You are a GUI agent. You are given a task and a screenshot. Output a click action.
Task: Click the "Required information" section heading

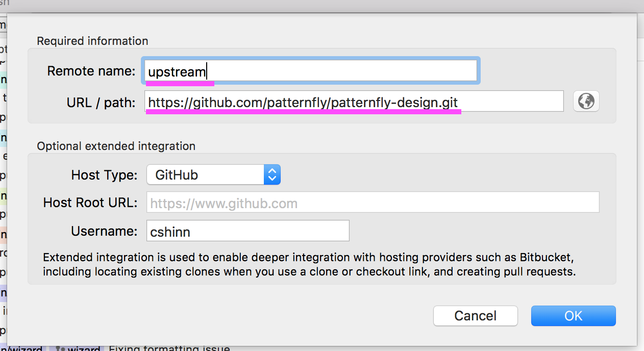click(92, 41)
